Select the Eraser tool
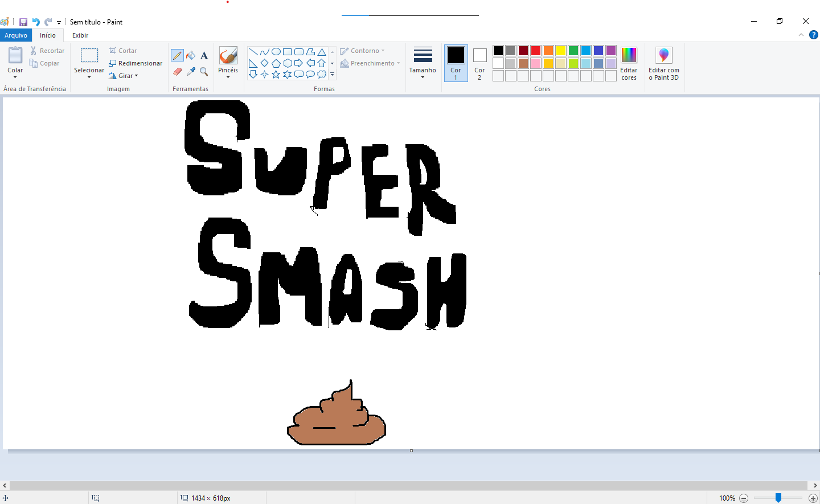Image resolution: width=820 pixels, height=504 pixels. pyautogui.click(x=177, y=72)
